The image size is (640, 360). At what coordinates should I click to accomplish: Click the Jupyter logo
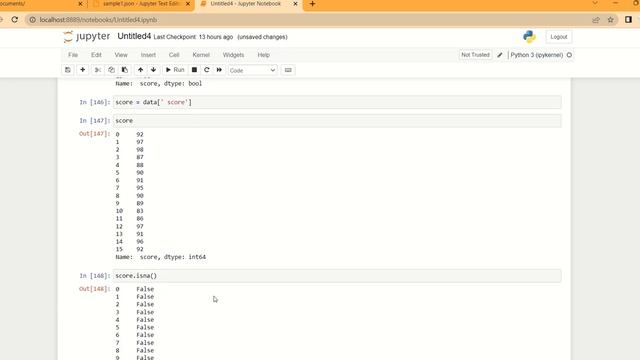87,37
